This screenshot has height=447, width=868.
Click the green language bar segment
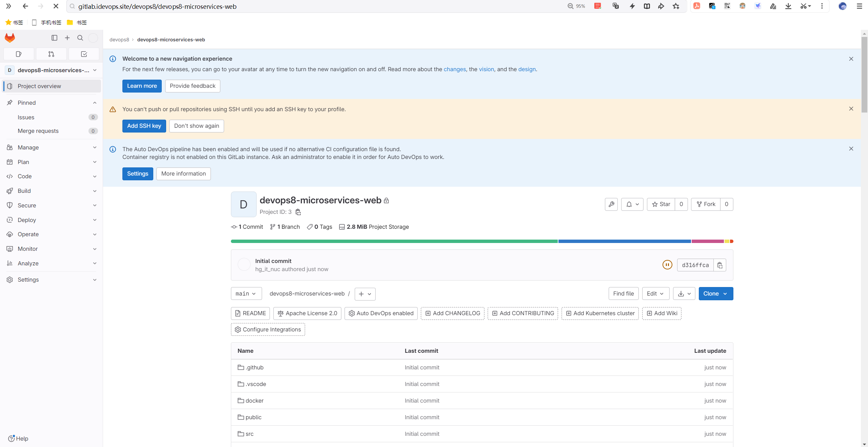[394, 241]
